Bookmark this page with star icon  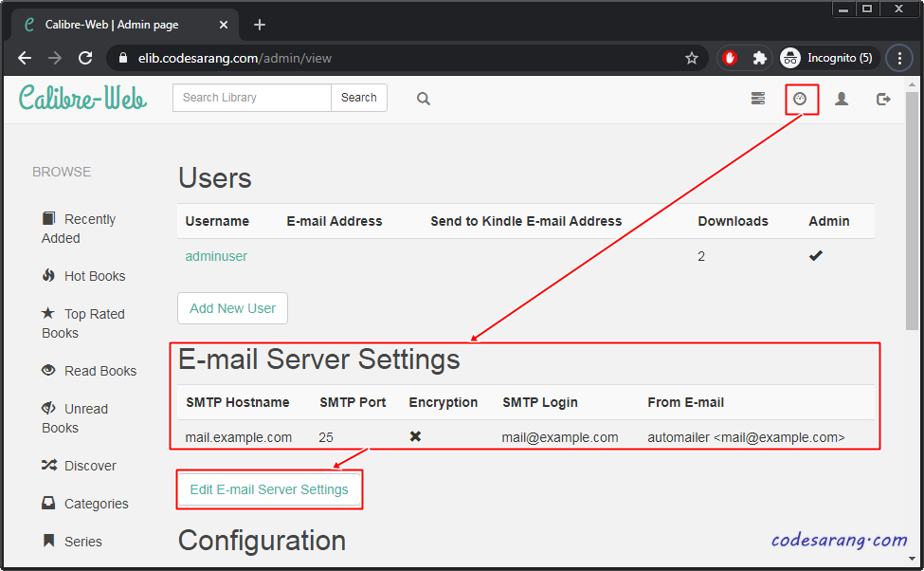[x=691, y=58]
